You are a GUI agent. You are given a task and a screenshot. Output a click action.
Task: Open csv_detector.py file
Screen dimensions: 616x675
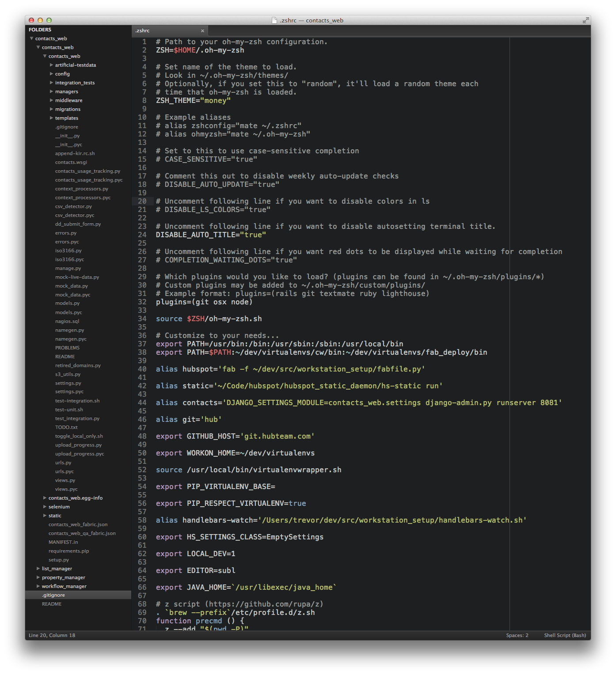tap(73, 206)
